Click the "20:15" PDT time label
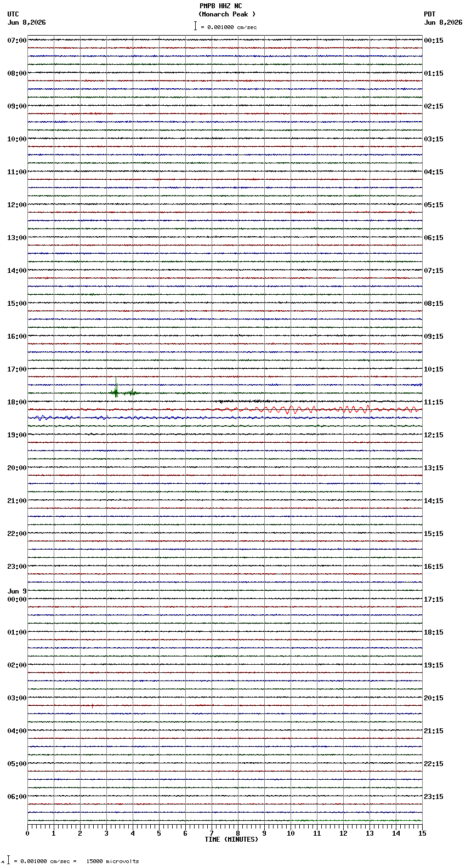The height and width of the screenshot is (868, 466). [x=434, y=698]
